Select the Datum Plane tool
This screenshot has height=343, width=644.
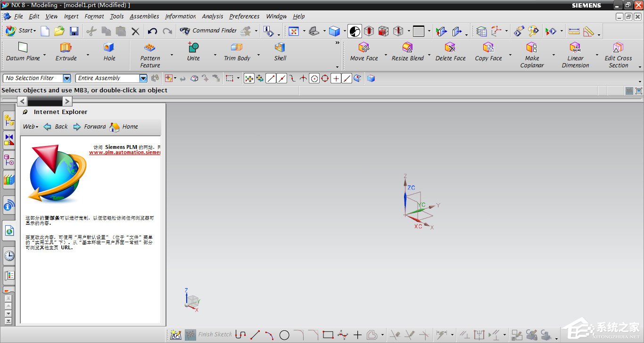pyautogui.click(x=23, y=48)
